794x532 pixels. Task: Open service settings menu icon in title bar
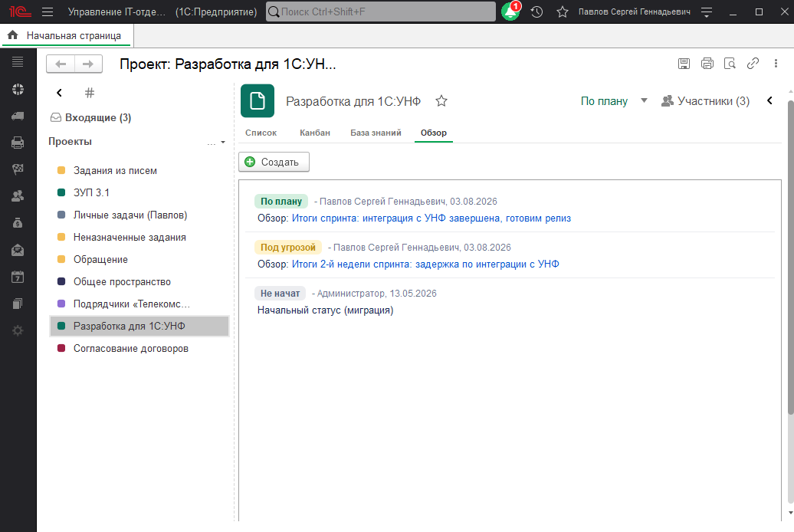click(707, 11)
